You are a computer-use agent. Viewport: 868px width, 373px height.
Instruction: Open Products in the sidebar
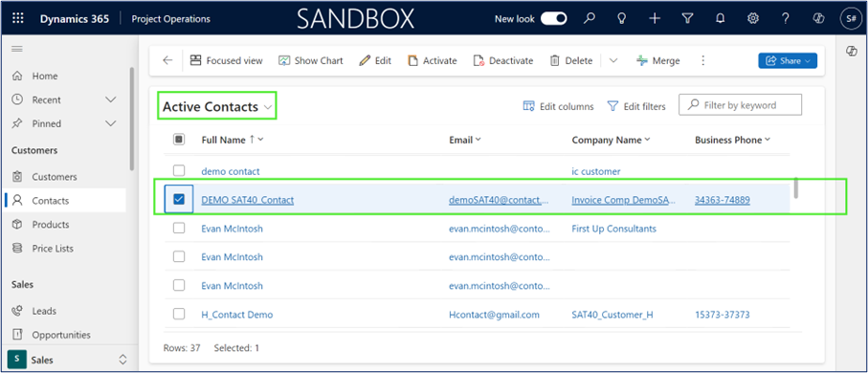(x=51, y=224)
